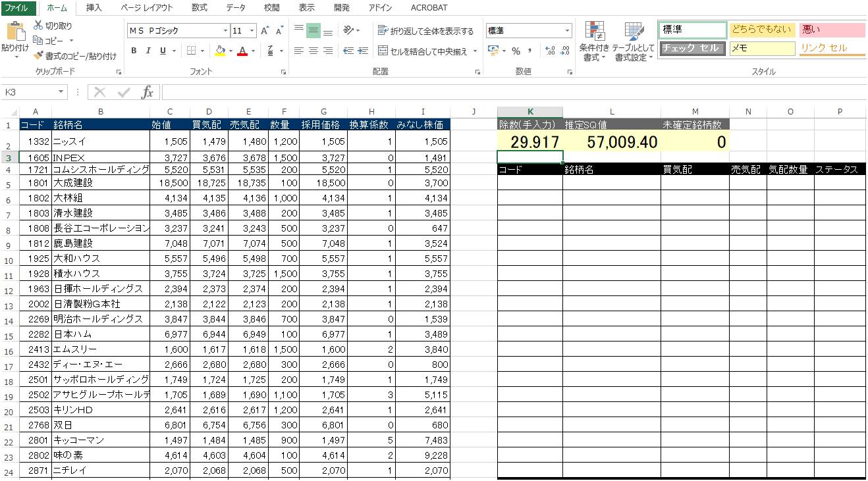Toggle bold formatting
Screen dimensions: 868x481
tap(134, 51)
